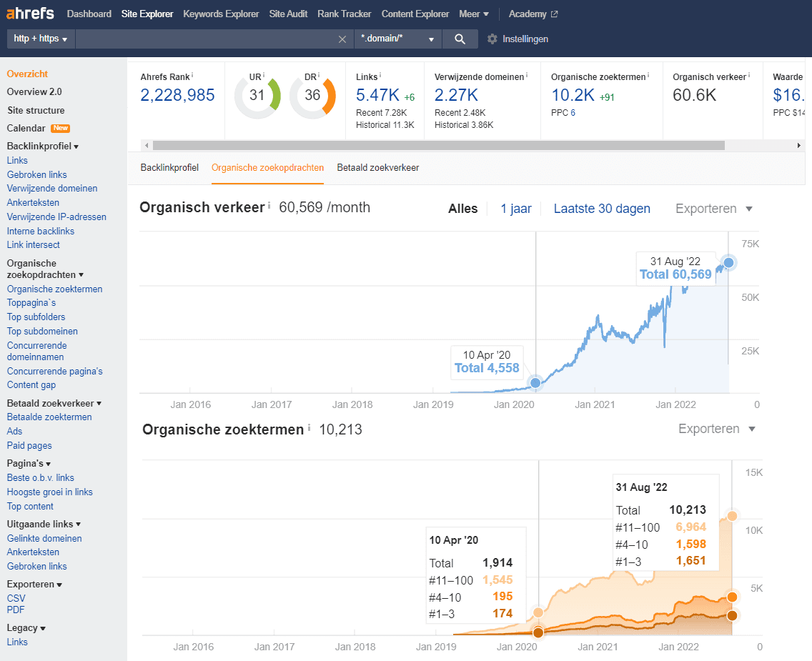Image resolution: width=812 pixels, height=661 pixels.
Task: Click the Content gap sidebar link
Action: pyautogui.click(x=31, y=384)
